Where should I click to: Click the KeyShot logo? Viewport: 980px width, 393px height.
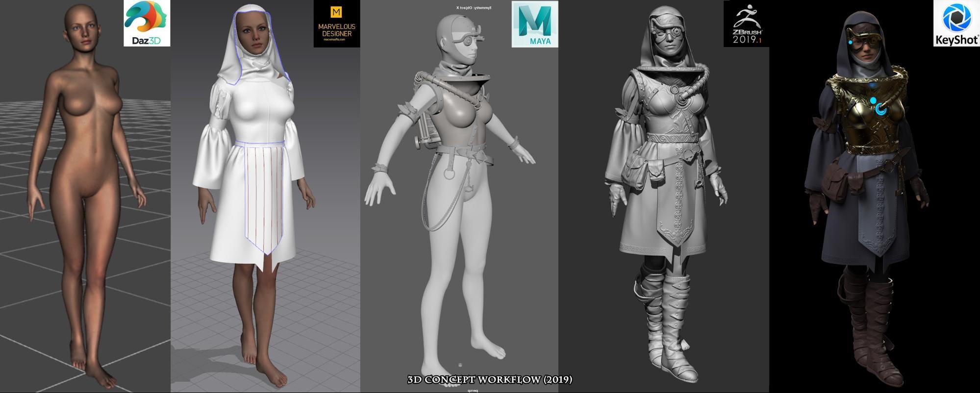point(956,24)
